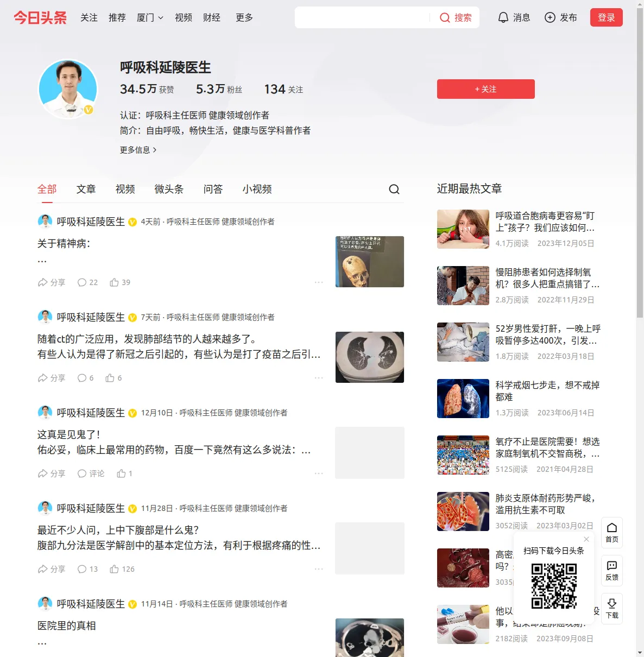Like the 随着ct的广泛应用 post

click(x=113, y=378)
